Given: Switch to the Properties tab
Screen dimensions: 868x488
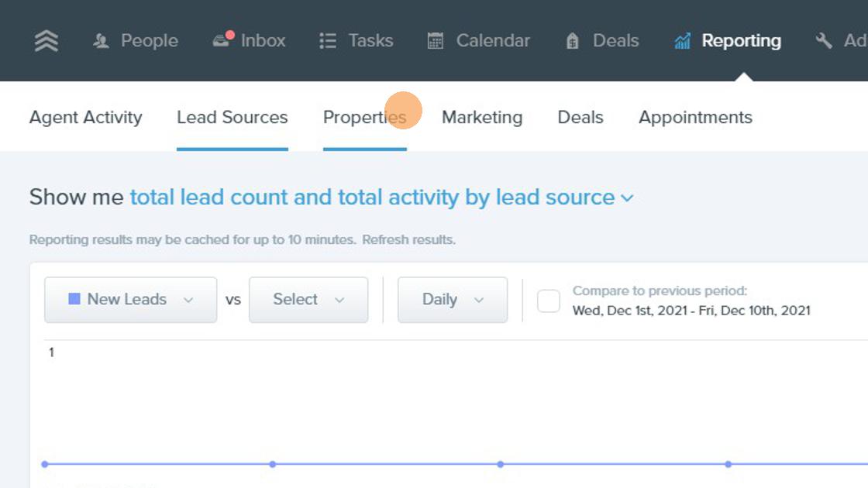Looking at the screenshot, I should click(x=365, y=117).
